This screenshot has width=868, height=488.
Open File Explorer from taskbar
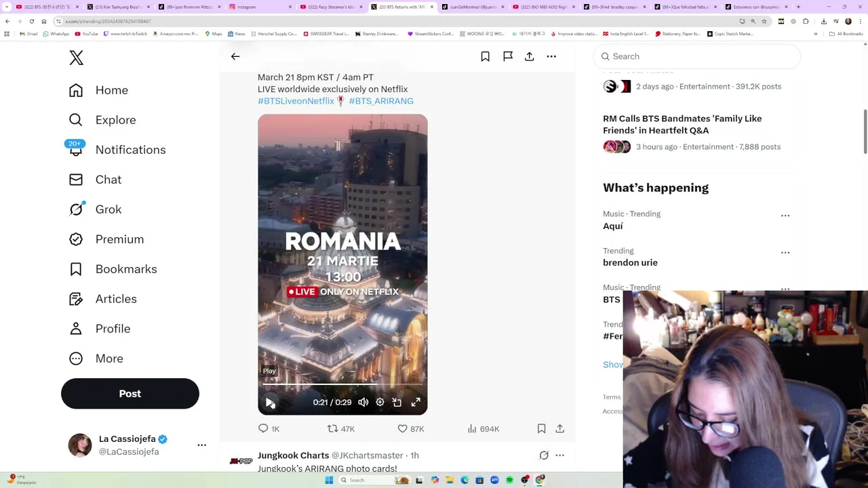coord(450,481)
